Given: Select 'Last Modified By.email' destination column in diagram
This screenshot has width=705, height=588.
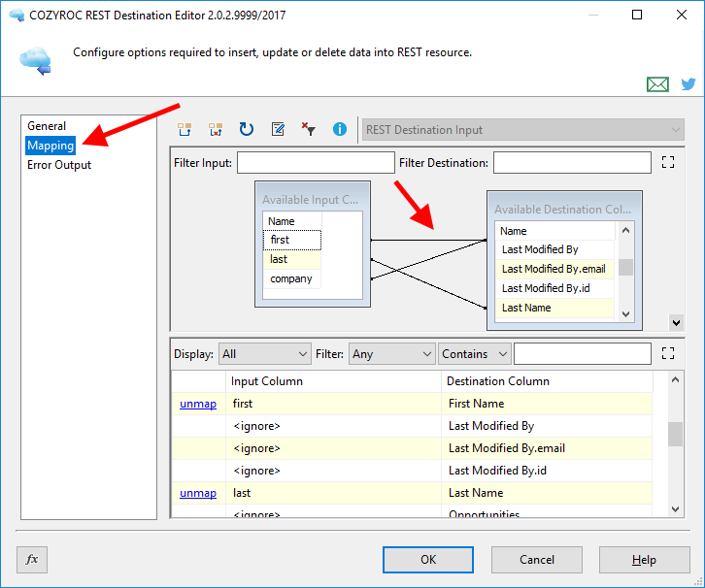Looking at the screenshot, I should (x=554, y=269).
